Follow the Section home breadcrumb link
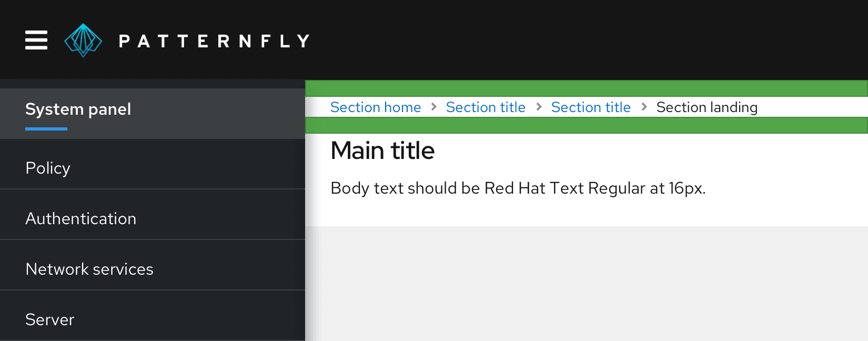Screen dimensions: 868x341 pyautogui.click(x=376, y=107)
